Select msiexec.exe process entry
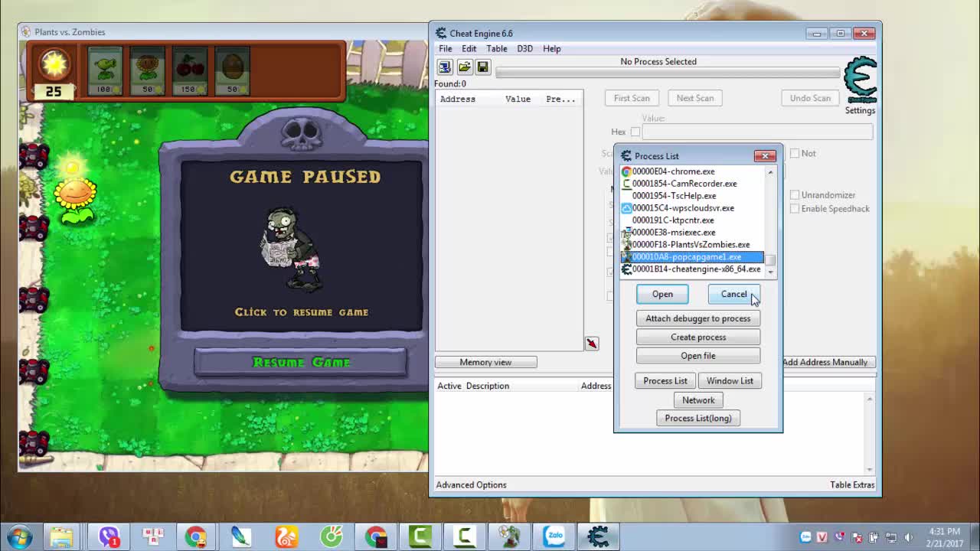The width and height of the screenshot is (980, 551). [692, 233]
